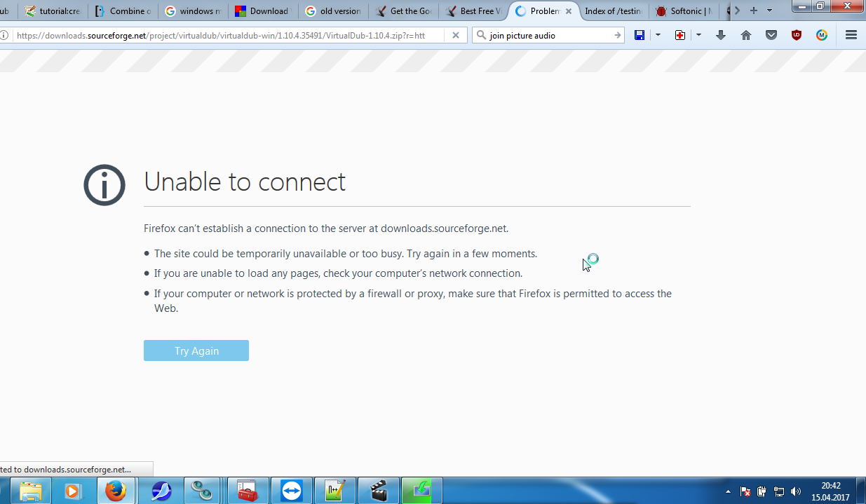
Task: Open TeamViewer from the taskbar
Action: click(291, 491)
